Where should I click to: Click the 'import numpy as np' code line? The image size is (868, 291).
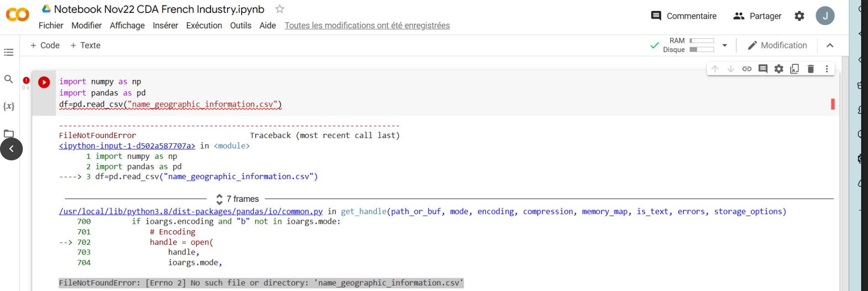pos(100,81)
